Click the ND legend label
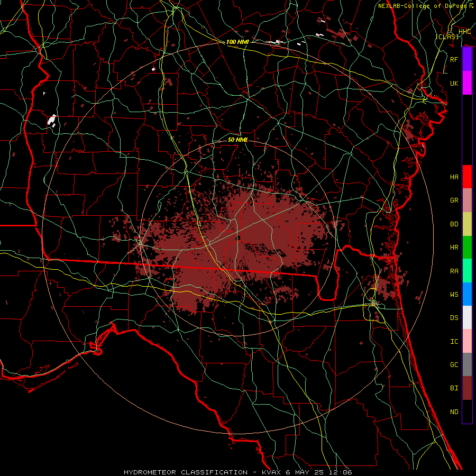 (x=454, y=412)
